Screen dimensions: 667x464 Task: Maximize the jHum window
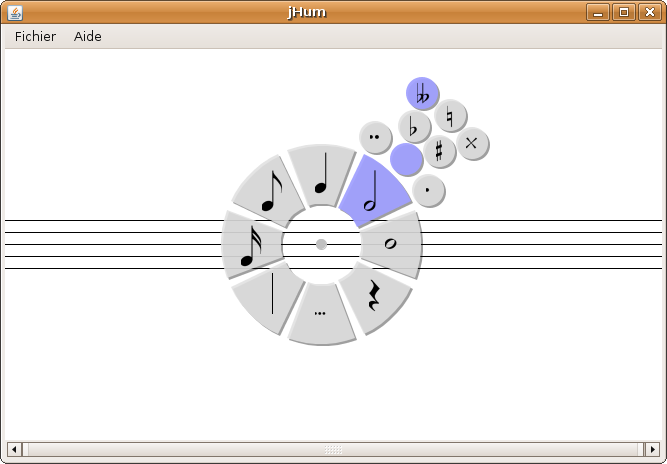(624, 12)
